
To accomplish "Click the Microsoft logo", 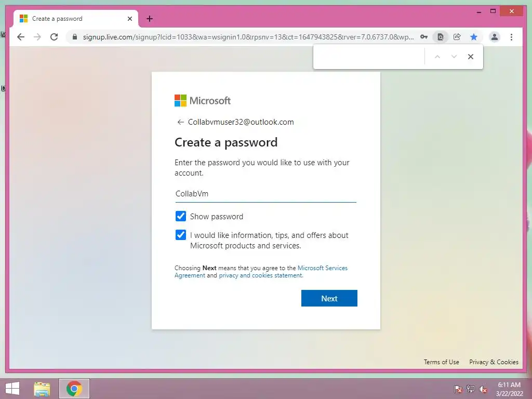I will pos(203,100).
